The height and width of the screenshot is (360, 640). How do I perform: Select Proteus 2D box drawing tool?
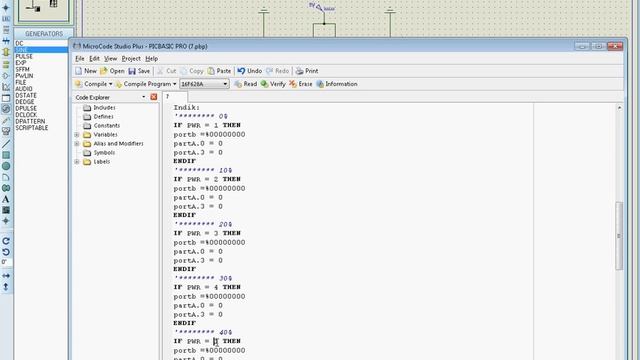coord(6,155)
